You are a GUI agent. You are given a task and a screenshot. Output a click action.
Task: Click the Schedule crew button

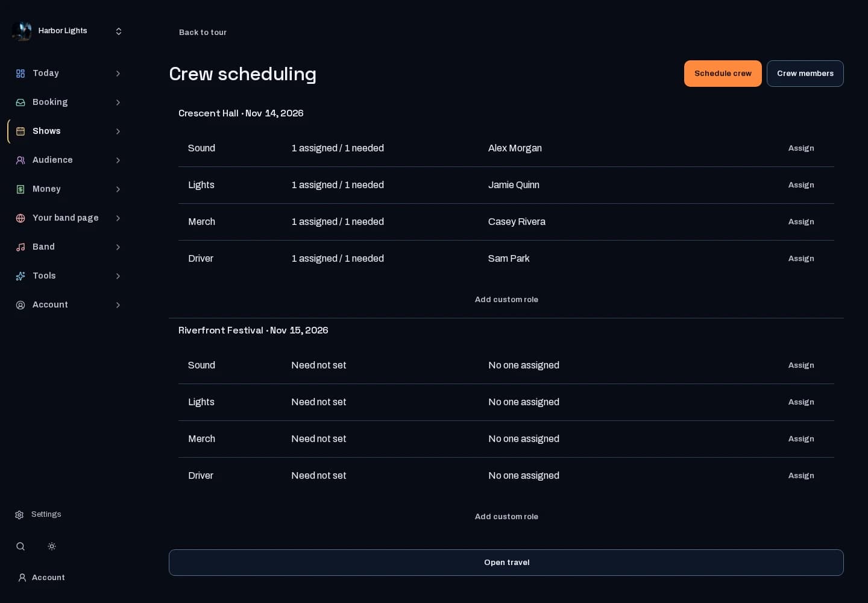point(723,74)
